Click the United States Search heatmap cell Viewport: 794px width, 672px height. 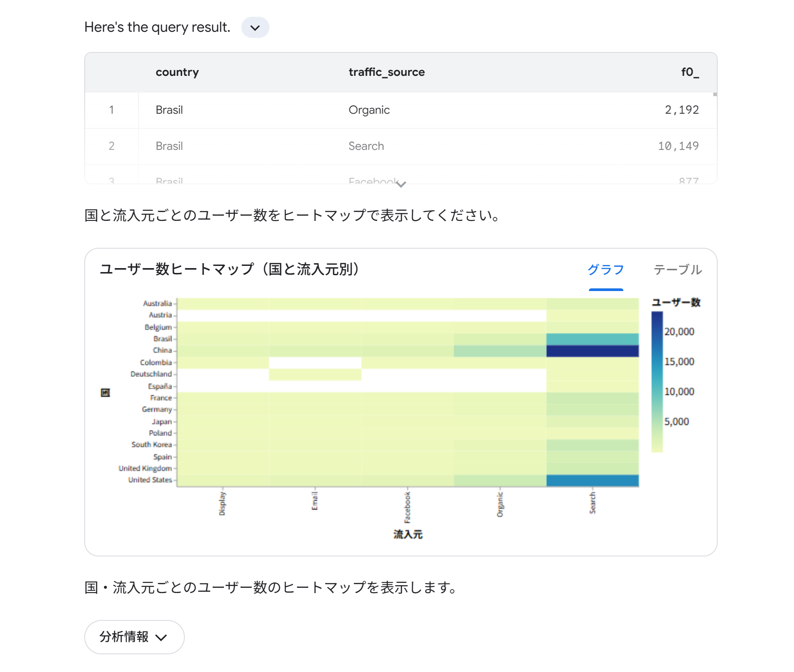[x=592, y=480]
